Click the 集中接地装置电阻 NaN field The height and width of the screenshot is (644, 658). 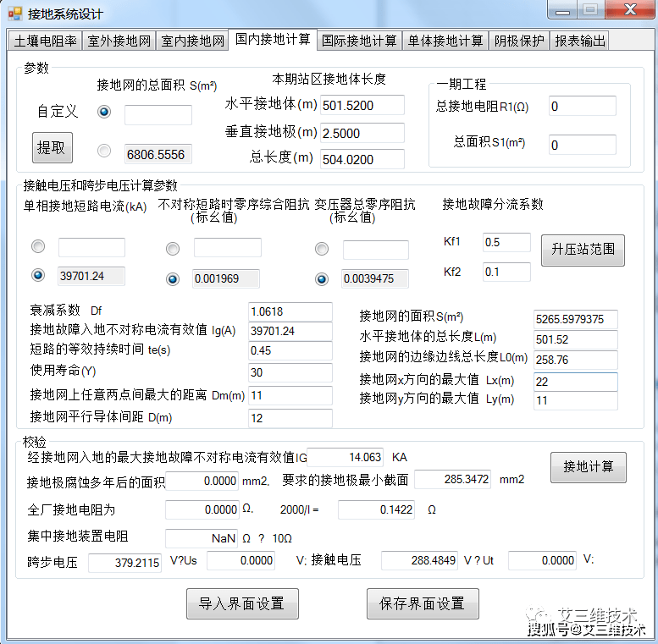201,538
